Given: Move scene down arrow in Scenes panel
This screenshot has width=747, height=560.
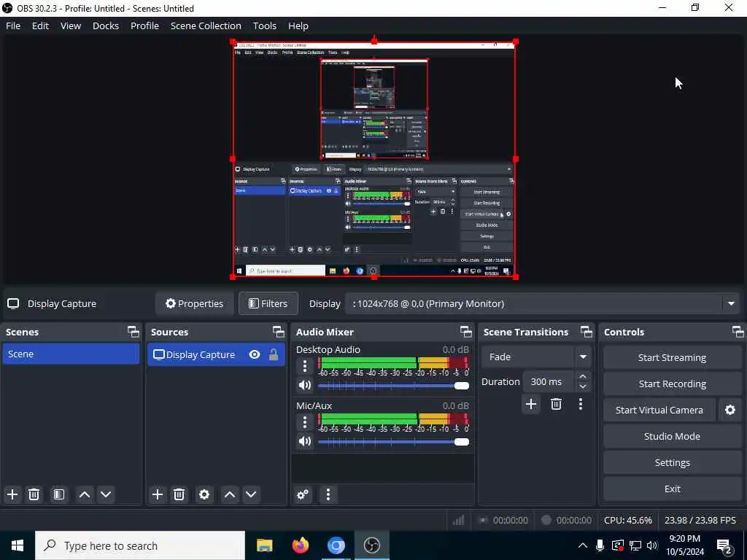Looking at the screenshot, I should (x=106, y=494).
